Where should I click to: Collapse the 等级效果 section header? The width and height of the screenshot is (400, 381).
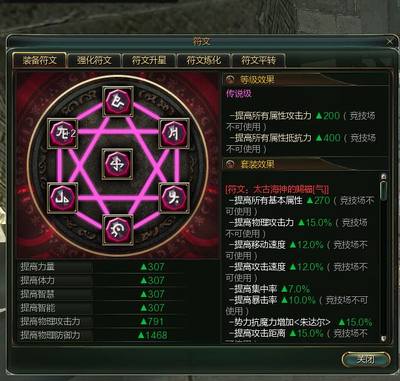click(x=230, y=80)
